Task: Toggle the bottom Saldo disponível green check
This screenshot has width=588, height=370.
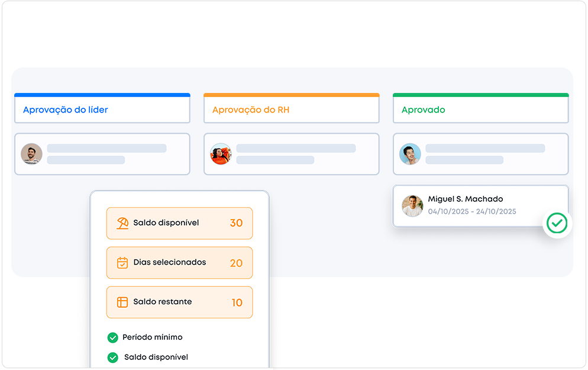Action: (x=112, y=358)
